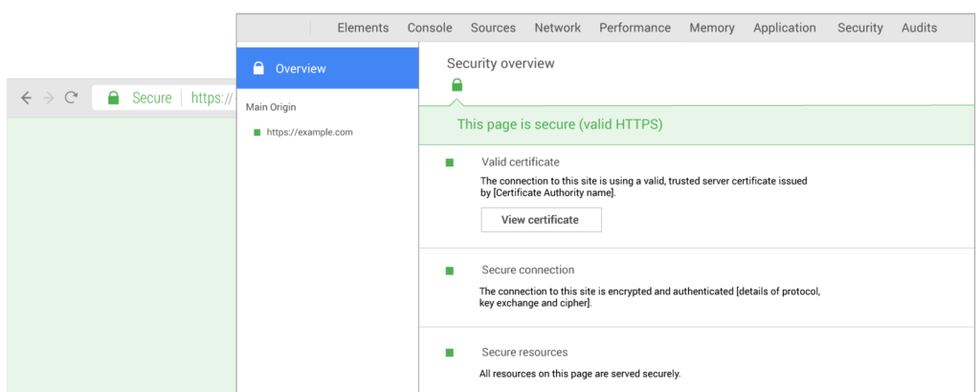The image size is (980, 392).
Task: Open the Performance tab
Action: point(635,28)
